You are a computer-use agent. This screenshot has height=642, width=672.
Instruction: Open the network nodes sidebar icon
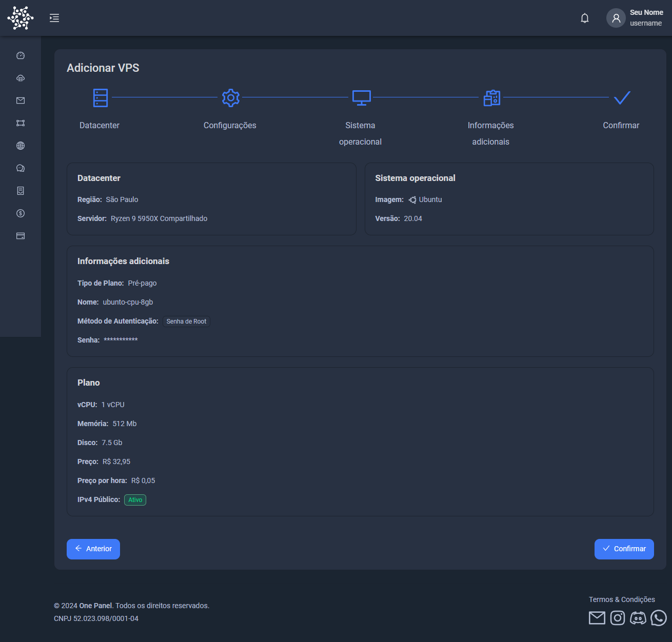21,123
